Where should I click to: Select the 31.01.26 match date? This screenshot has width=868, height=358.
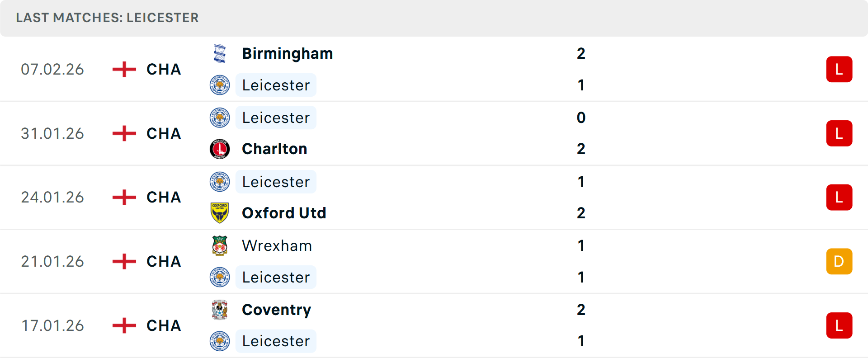[x=52, y=134]
